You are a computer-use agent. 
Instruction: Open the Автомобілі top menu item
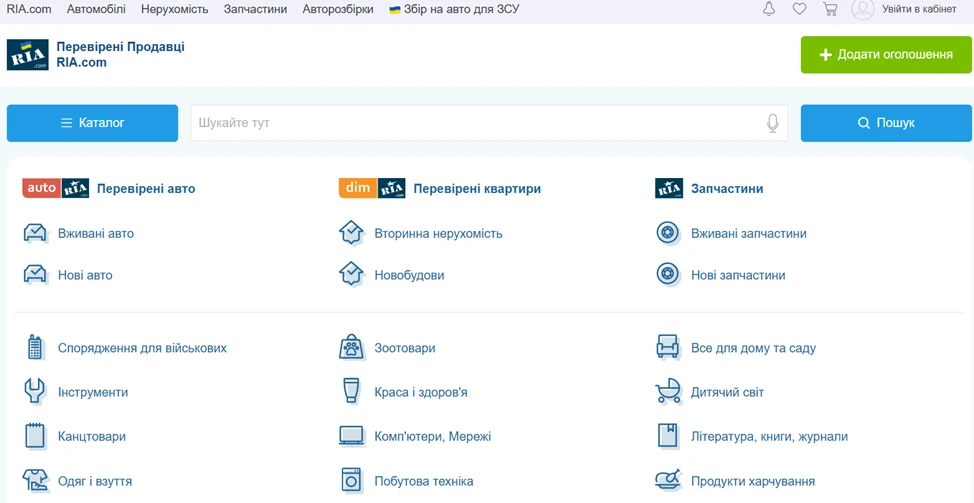tap(96, 9)
